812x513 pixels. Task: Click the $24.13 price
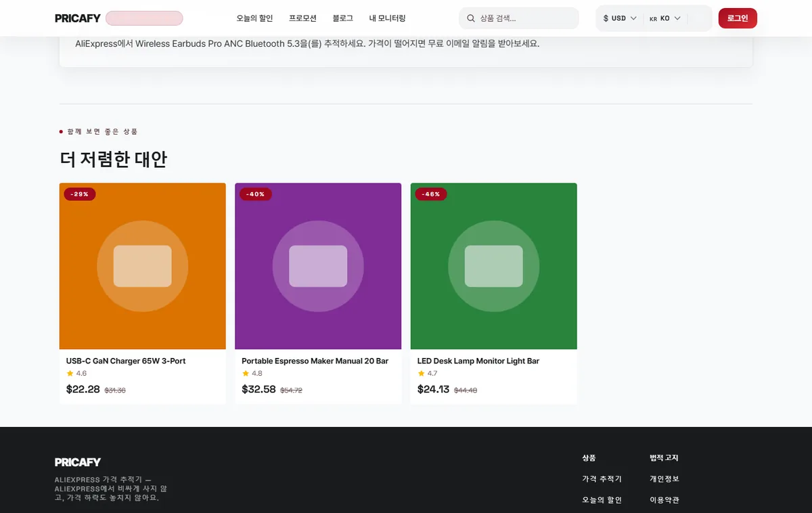tap(433, 389)
